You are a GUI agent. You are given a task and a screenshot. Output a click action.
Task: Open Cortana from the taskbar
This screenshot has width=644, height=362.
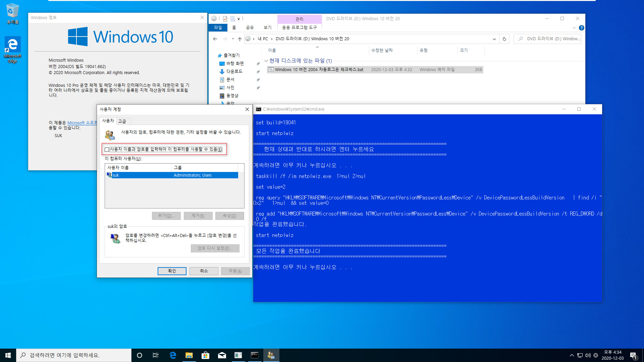point(140,355)
